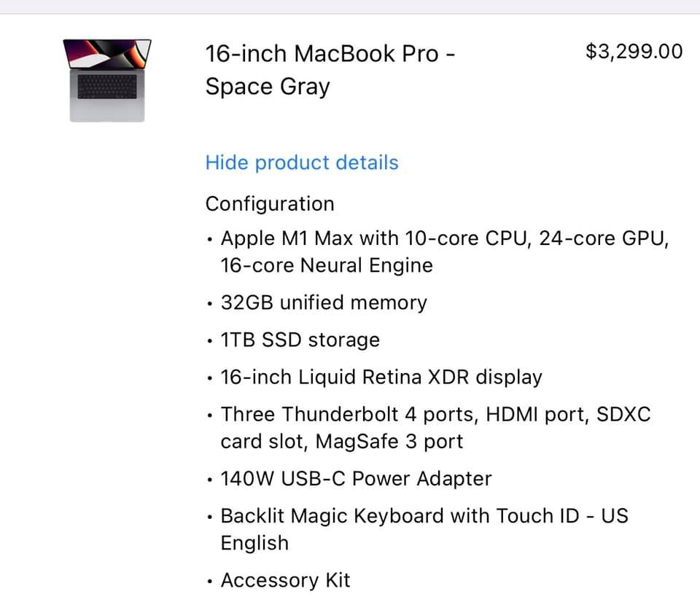700x605 pixels.
Task: Click the Space Gray color text
Action: pyautogui.click(x=268, y=87)
